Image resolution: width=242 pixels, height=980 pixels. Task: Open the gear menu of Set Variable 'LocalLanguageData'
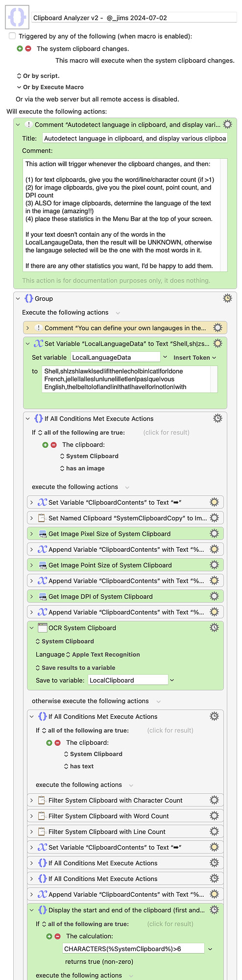click(218, 343)
